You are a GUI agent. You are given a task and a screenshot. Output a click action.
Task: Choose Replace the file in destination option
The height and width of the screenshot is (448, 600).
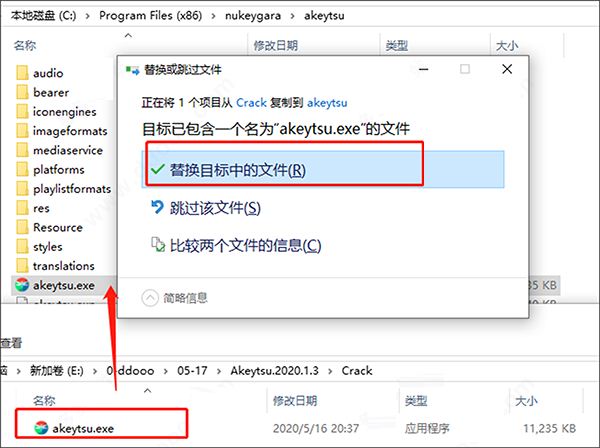pos(323,169)
